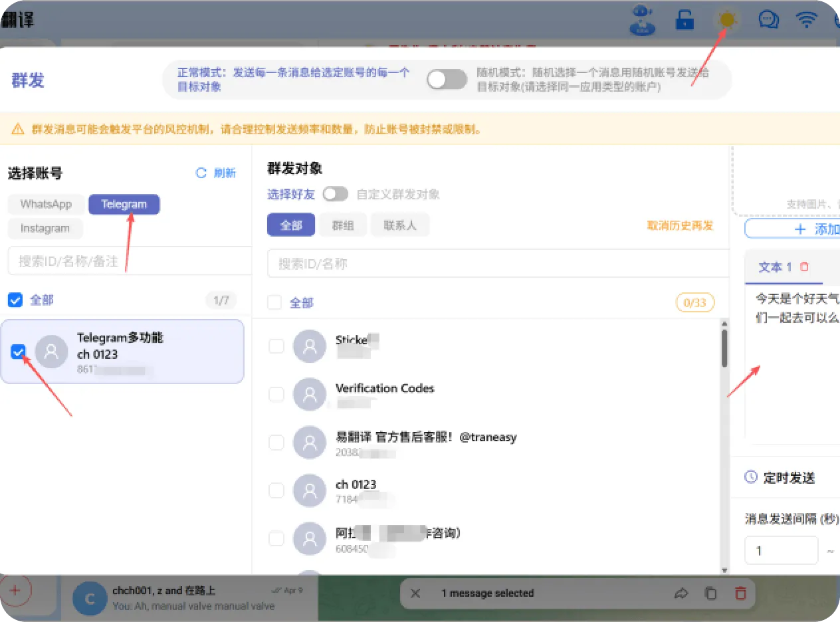Uncheck the 全部 accounts checkbox

pyautogui.click(x=15, y=300)
